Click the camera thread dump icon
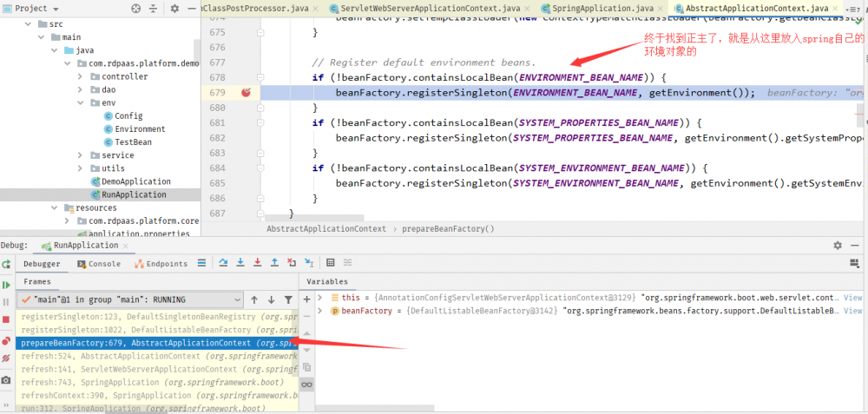 click(x=6, y=380)
